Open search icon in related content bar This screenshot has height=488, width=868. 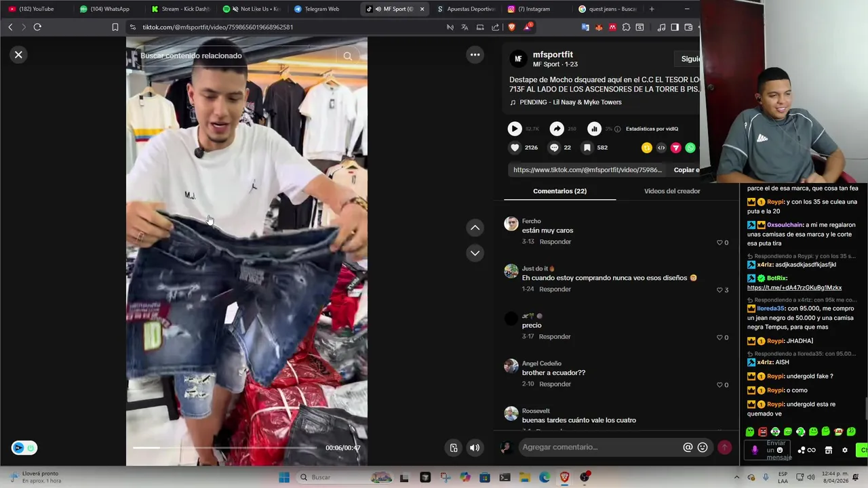(x=347, y=56)
